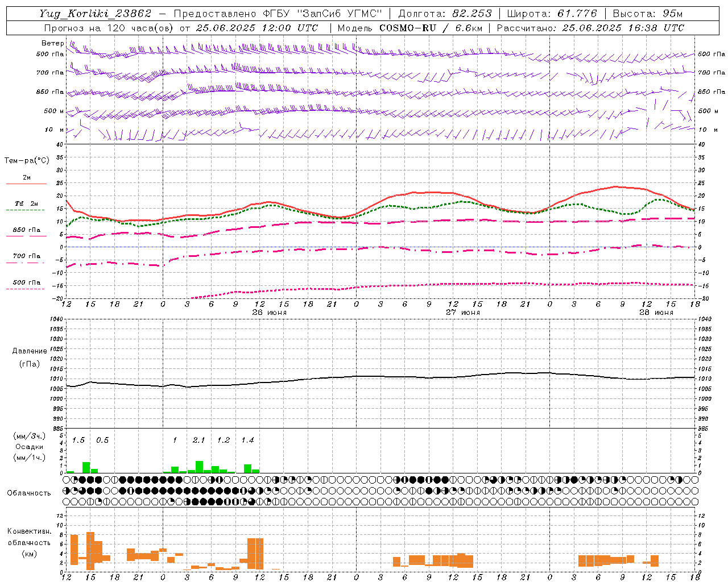Viewport: 728px width, 582px height.
Task: Select the 'Модель COSMO-RU / 6.6км' text
Action: point(410,28)
